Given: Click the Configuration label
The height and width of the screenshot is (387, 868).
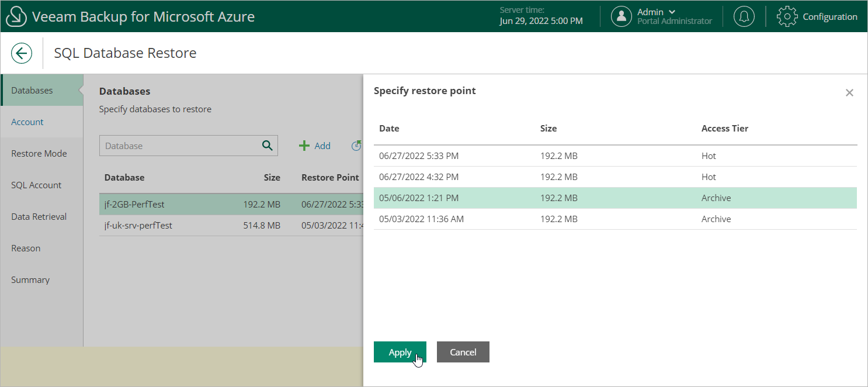Looking at the screenshot, I should (830, 16).
